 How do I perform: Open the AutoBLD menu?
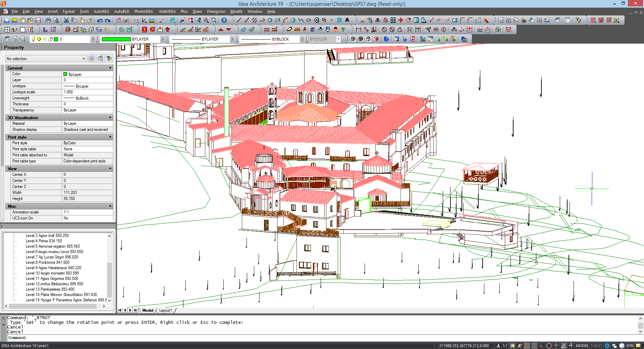[122, 11]
